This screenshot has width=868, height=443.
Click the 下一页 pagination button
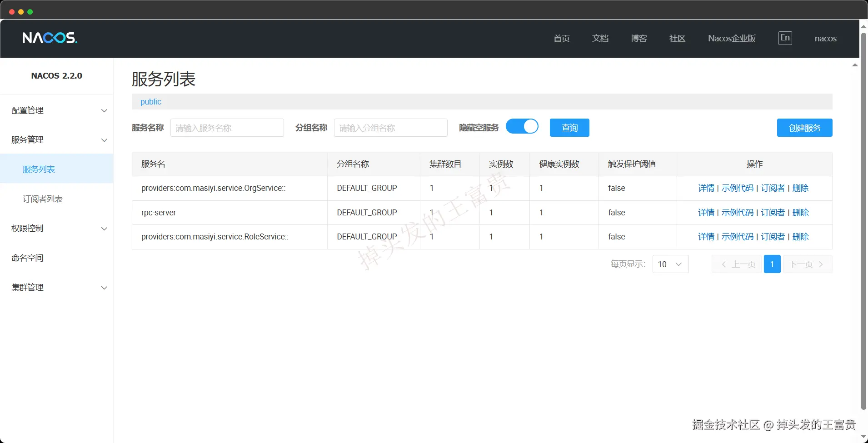(x=808, y=264)
